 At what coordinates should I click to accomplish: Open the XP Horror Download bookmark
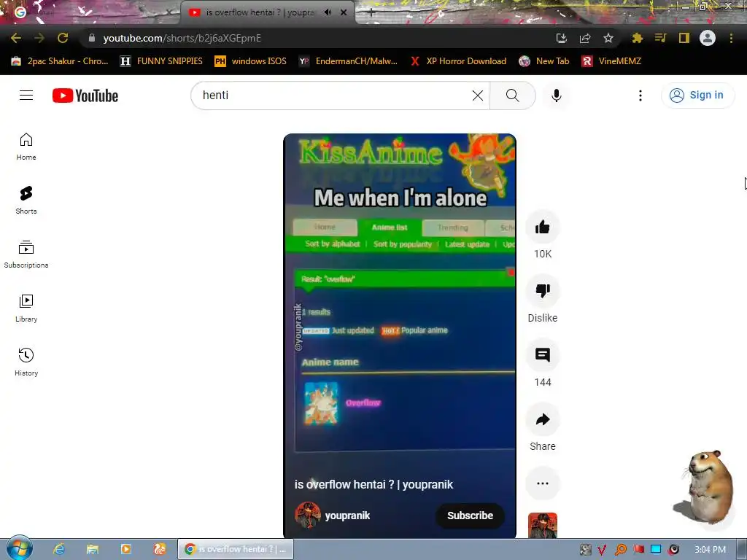458,61
